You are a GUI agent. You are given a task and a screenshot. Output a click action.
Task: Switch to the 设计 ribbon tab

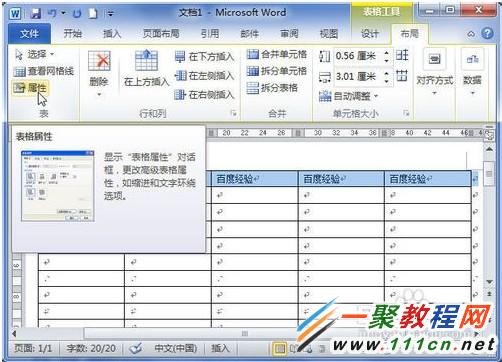[370, 34]
